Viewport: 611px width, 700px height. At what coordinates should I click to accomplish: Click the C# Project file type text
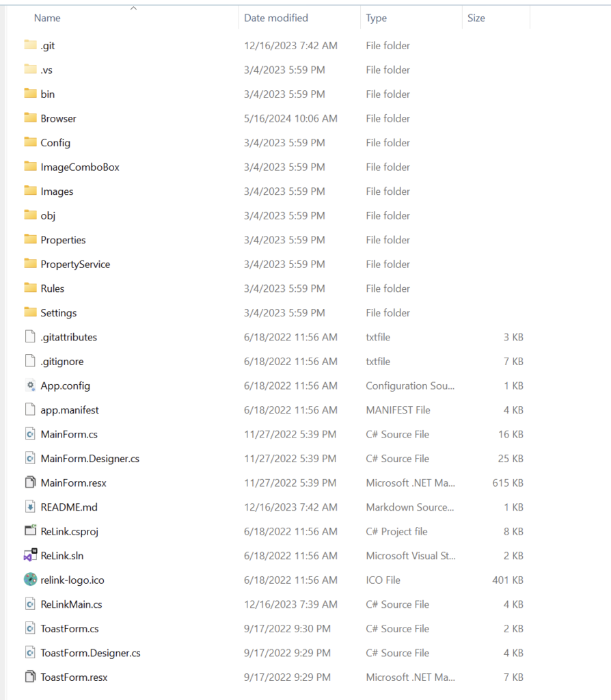tap(397, 531)
